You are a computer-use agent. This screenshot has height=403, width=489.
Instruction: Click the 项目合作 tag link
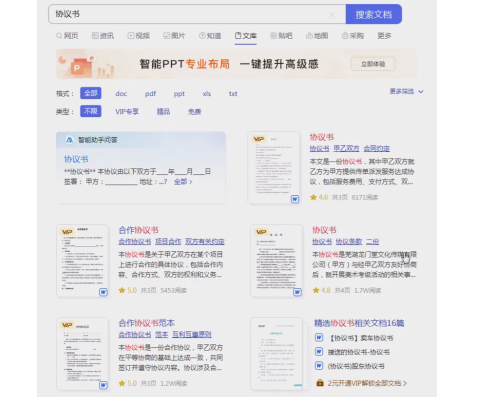point(168,241)
